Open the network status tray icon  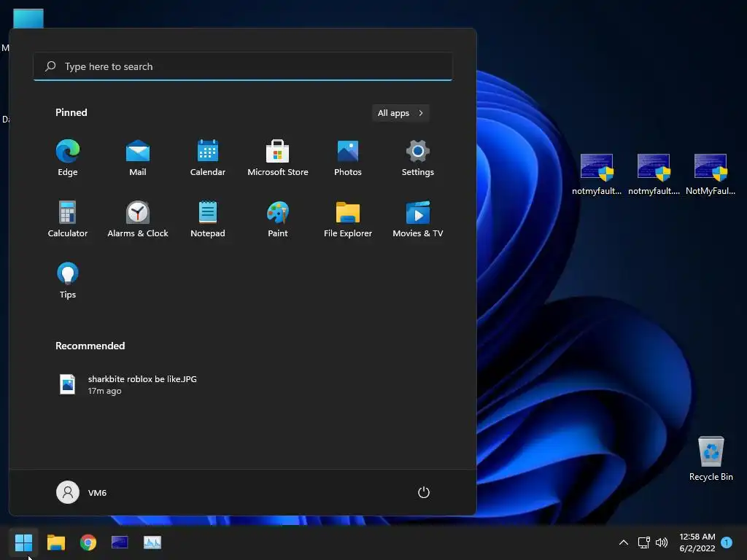point(644,542)
